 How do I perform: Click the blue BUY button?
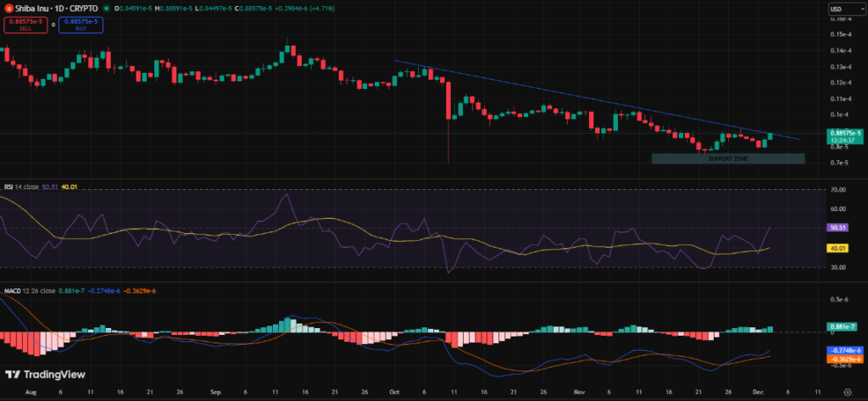[x=81, y=25]
